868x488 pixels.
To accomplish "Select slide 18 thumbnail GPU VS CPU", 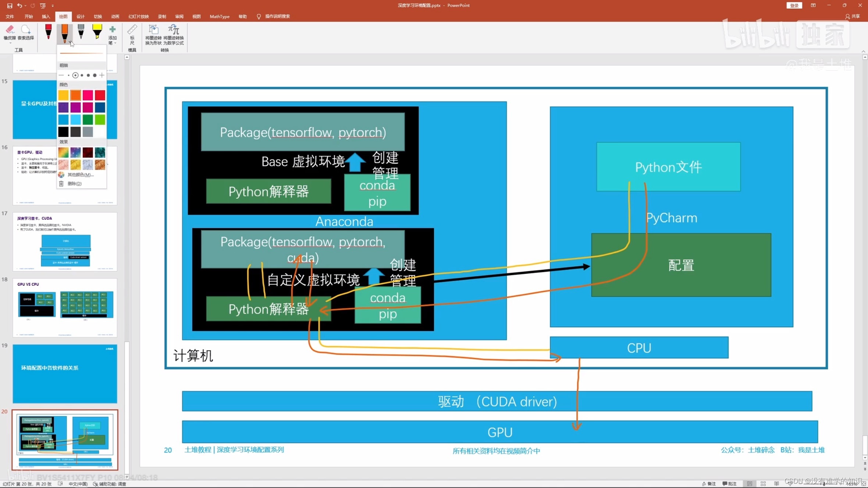I will 65,308.
